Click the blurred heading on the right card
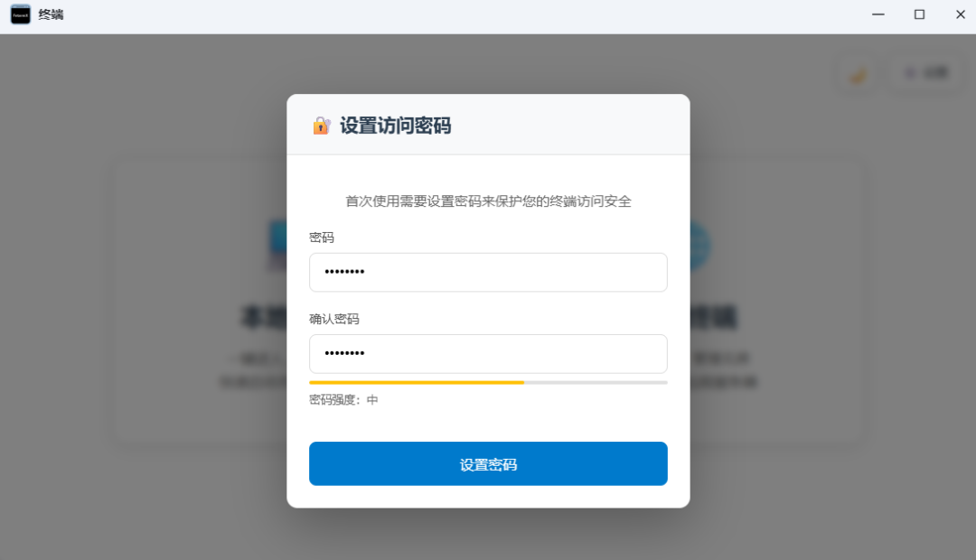 714,317
